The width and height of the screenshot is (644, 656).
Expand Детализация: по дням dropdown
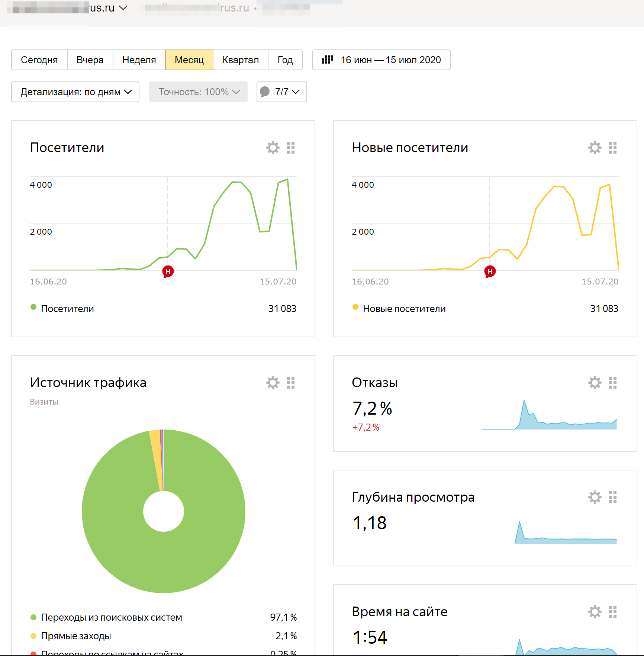point(75,92)
